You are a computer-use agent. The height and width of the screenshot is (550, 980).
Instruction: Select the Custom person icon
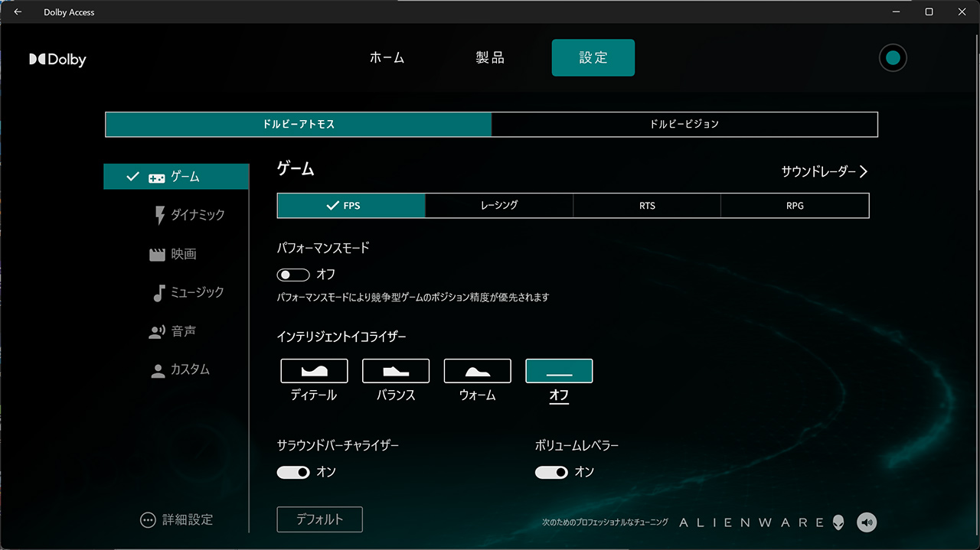pyautogui.click(x=158, y=371)
